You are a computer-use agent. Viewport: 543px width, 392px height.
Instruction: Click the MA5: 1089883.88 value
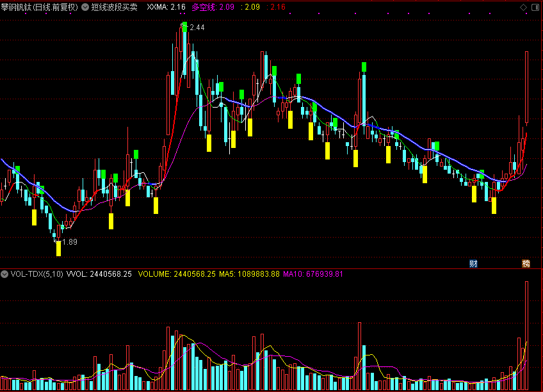click(249, 274)
